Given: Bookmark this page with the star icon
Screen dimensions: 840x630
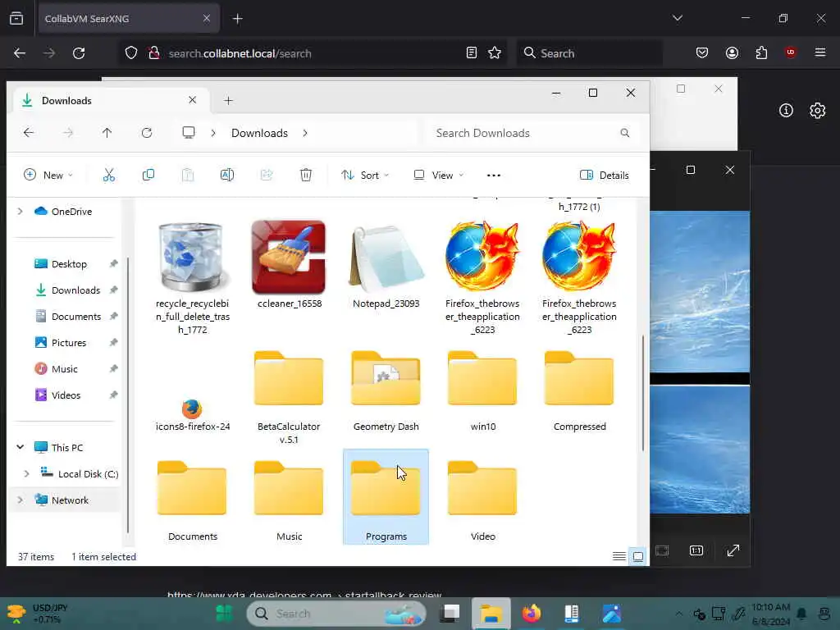Looking at the screenshot, I should click(495, 53).
